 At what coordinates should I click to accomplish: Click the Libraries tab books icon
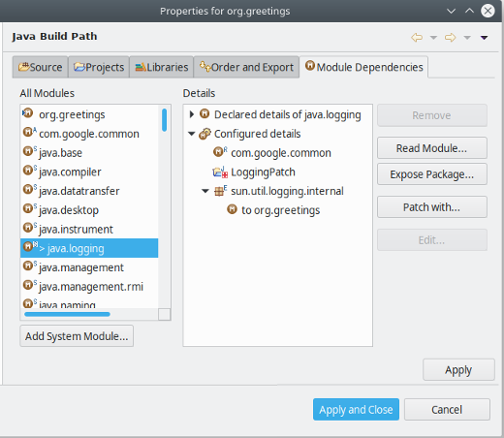click(141, 67)
